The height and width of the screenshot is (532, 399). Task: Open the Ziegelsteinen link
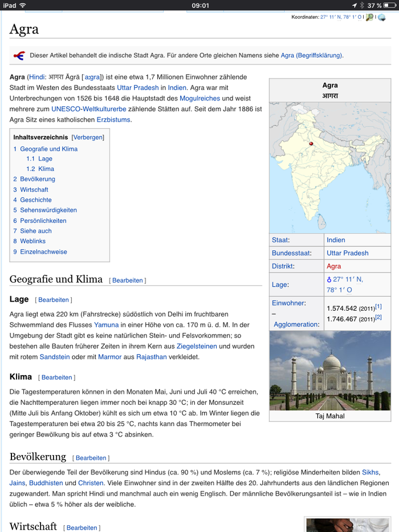coord(197,347)
